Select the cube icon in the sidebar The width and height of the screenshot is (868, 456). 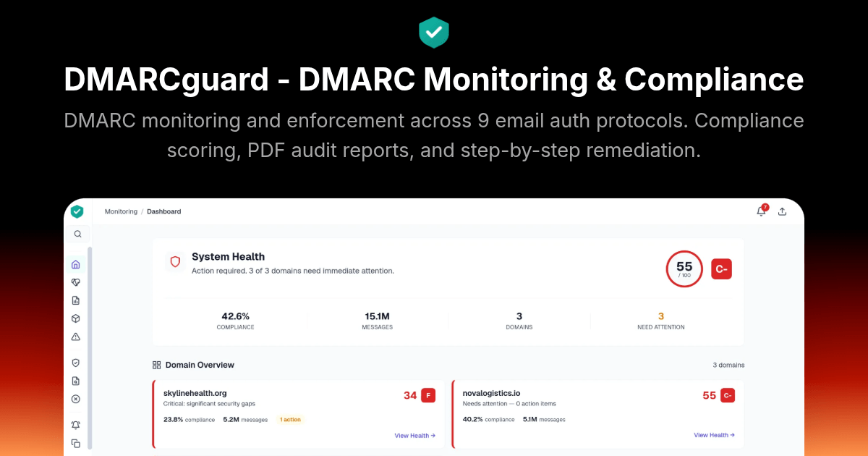coord(76,318)
